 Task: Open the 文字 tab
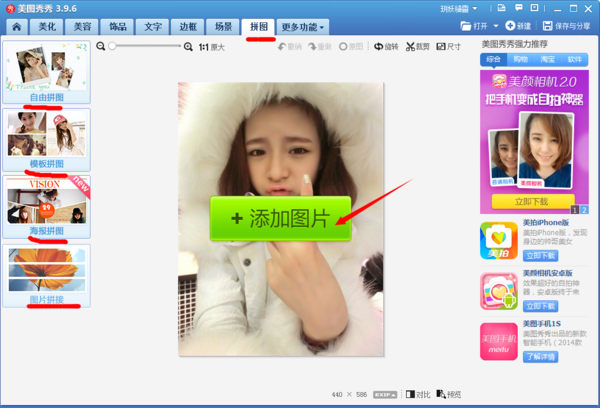coord(153,27)
